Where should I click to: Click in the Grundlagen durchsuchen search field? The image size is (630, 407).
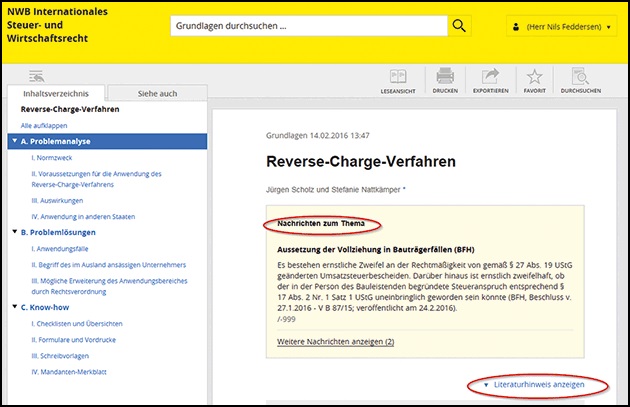click(x=305, y=26)
